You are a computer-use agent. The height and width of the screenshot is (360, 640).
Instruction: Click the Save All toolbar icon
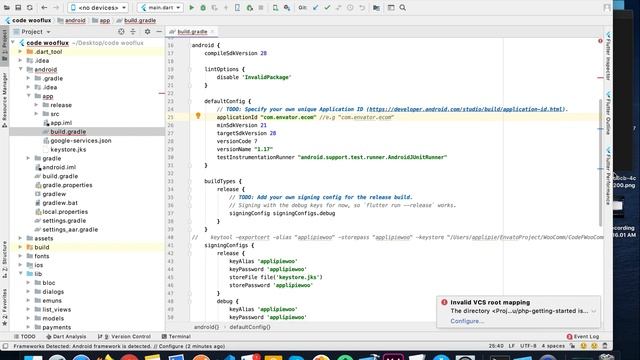[18, 7]
